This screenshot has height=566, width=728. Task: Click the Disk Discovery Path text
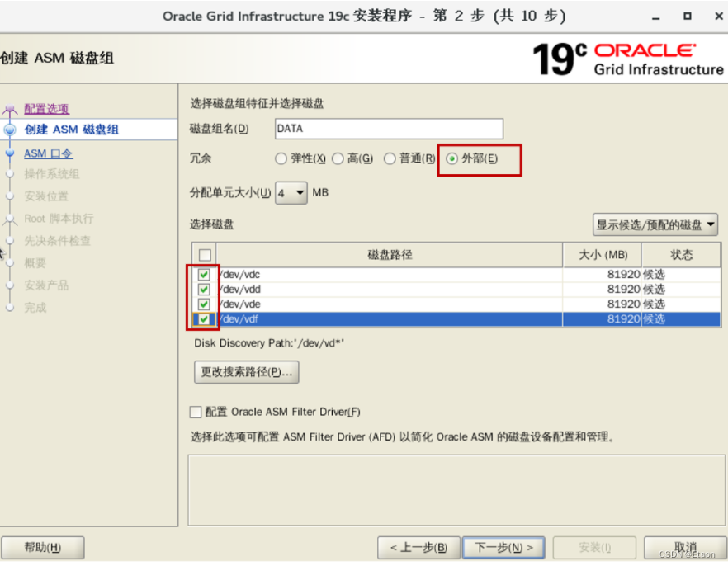[x=269, y=343]
